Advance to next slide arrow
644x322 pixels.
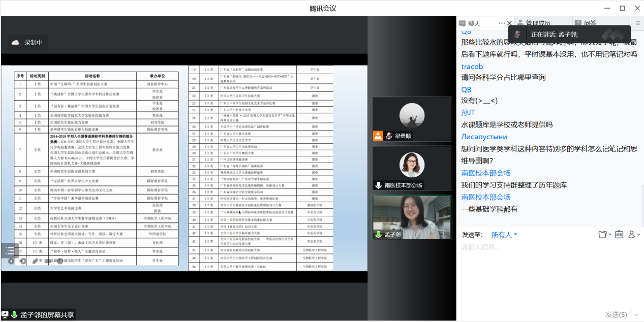(x=23, y=261)
